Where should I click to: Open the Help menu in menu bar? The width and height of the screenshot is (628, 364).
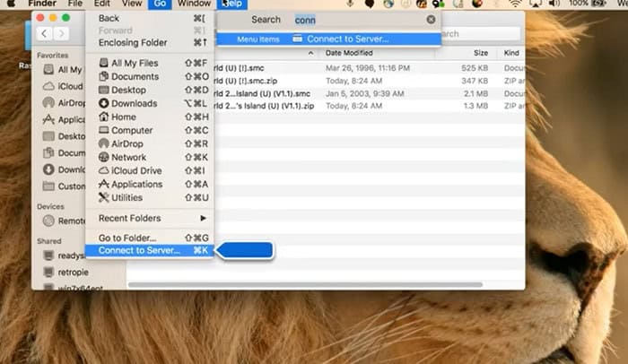pos(231,4)
